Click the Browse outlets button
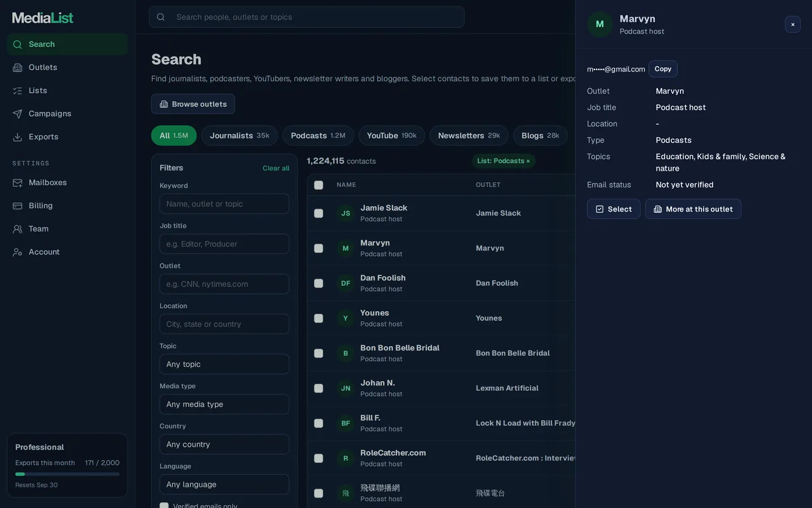 (x=193, y=104)
